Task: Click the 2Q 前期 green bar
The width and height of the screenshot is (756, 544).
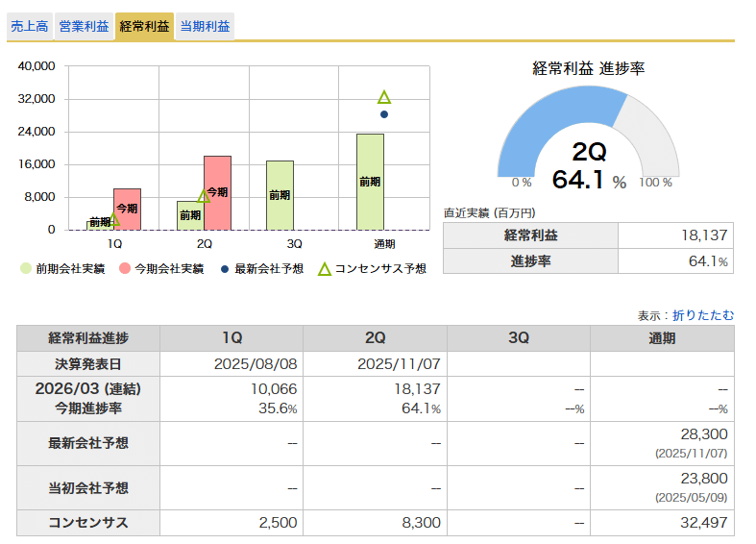Action: tap(190, 215)
